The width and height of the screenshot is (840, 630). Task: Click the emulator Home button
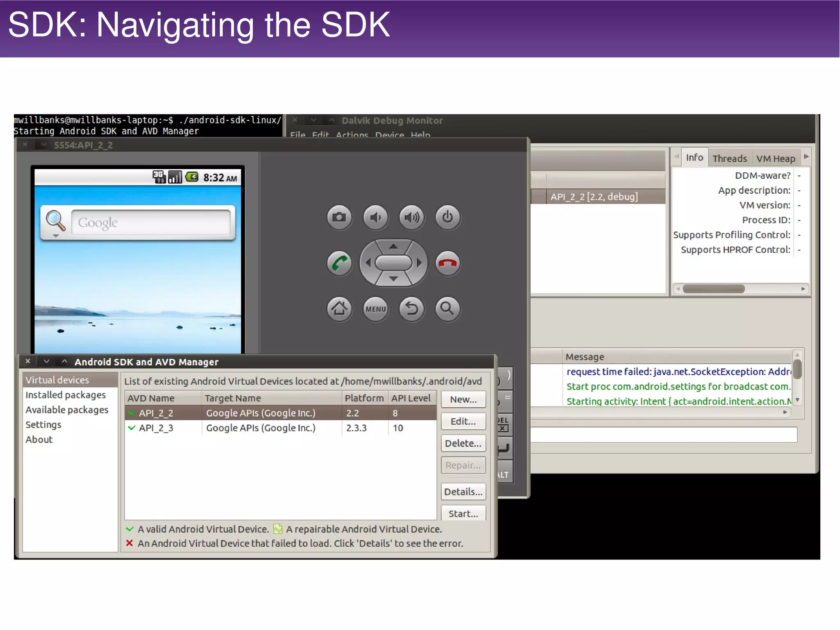tap(339, 309)
